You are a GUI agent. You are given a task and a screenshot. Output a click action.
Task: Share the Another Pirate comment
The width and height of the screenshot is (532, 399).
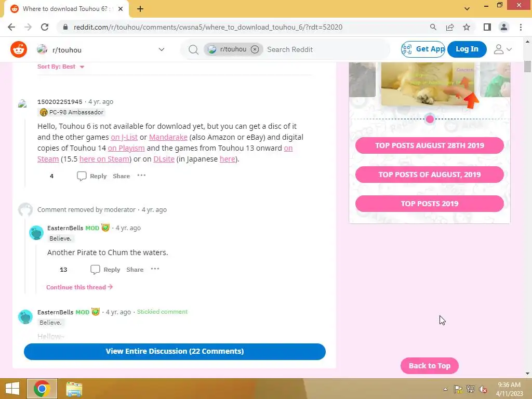(x=135, y=270)
